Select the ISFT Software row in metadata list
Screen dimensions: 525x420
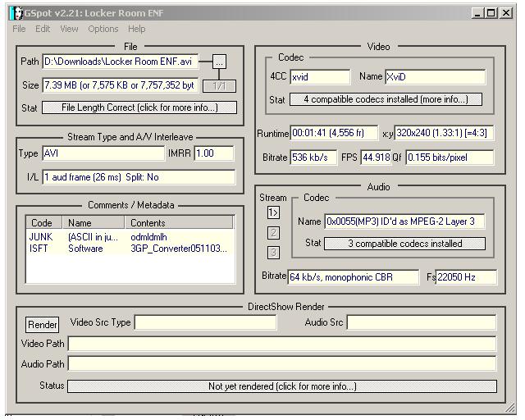click(x=130, y=249)
